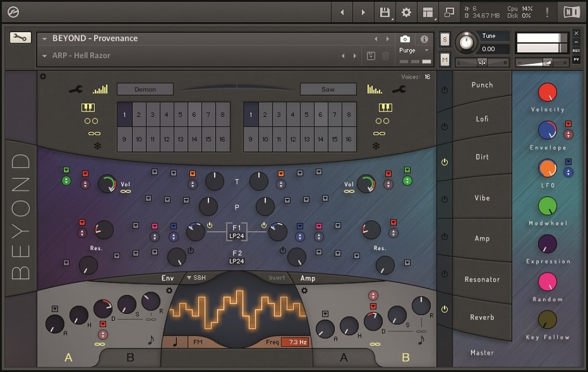Open the Resonator effect tab
Screen dimensions: 588x372
pos(482,279)
